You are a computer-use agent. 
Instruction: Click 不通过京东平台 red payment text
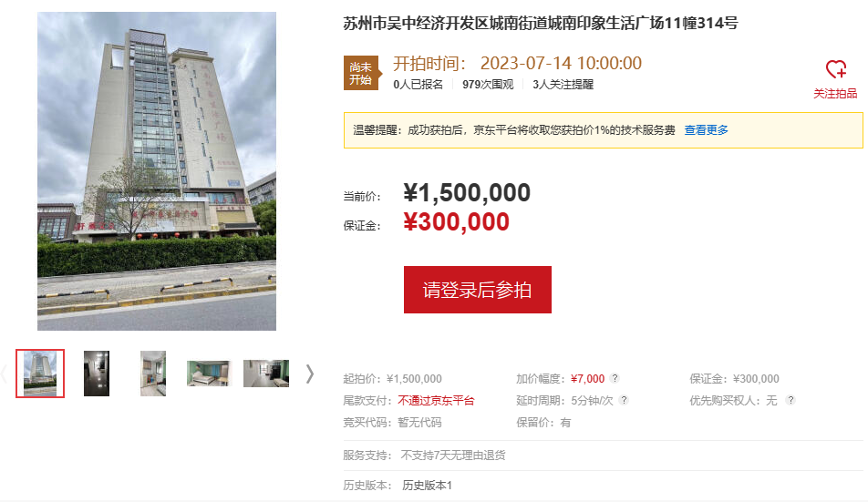click(436, 400)
